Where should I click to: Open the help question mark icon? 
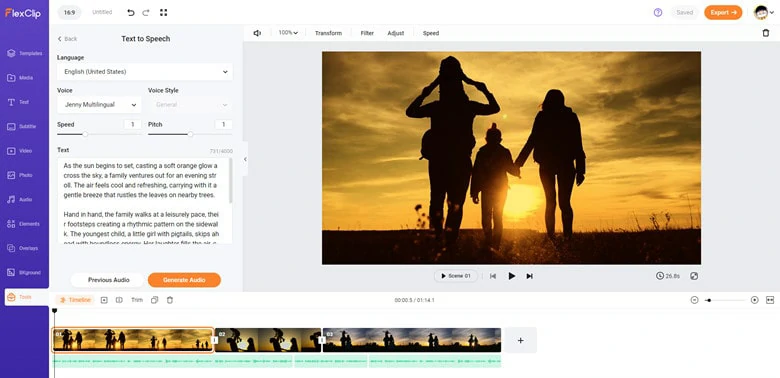coord(658,12)
